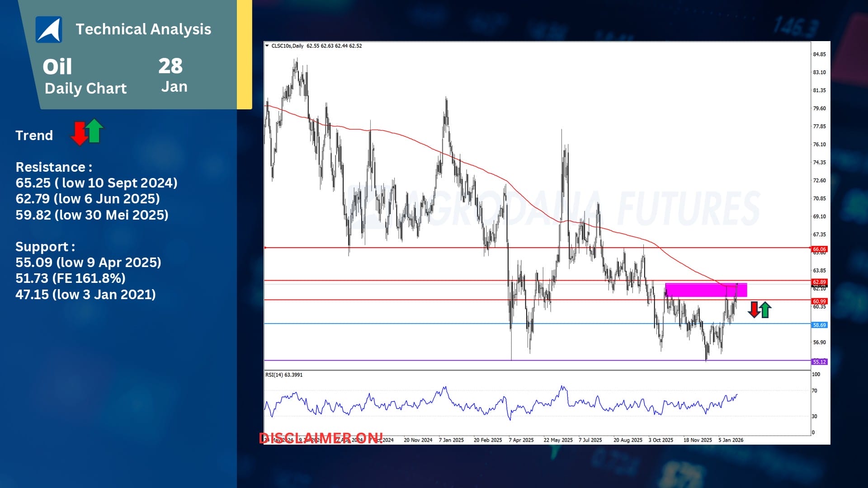868x488 pixels.
Task: Click the 5 Jan 2026 date marker
Action: pyautogui.click(x=731, y=440)
